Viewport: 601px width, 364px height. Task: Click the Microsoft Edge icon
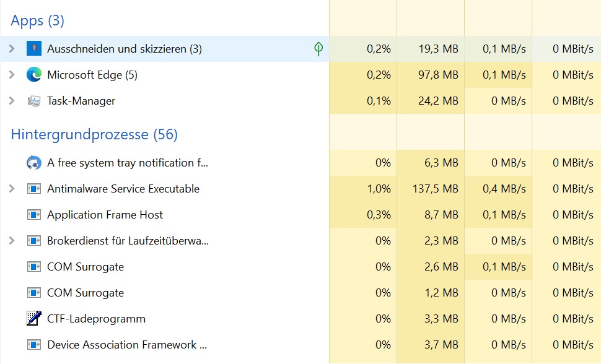[x=33, y=75]
